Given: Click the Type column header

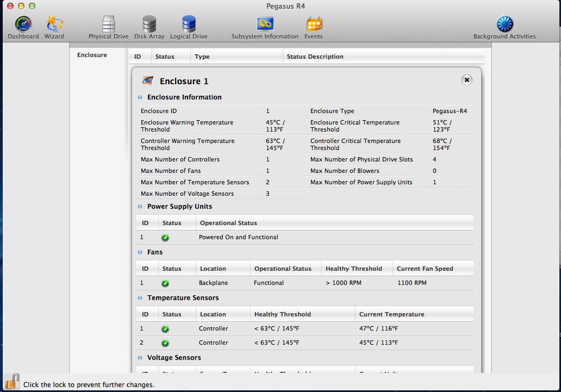Looking at the screenshot, I should pos(202,57).
